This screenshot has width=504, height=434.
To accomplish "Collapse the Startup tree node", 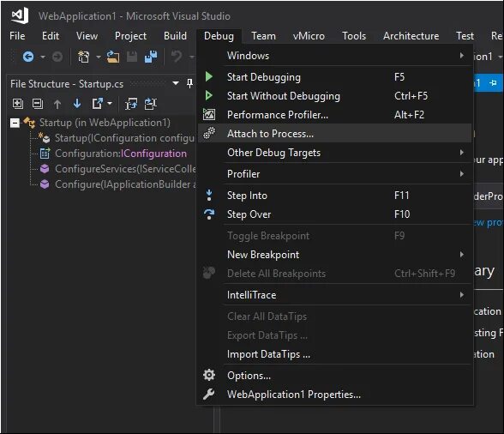I will tap(15, 123).
